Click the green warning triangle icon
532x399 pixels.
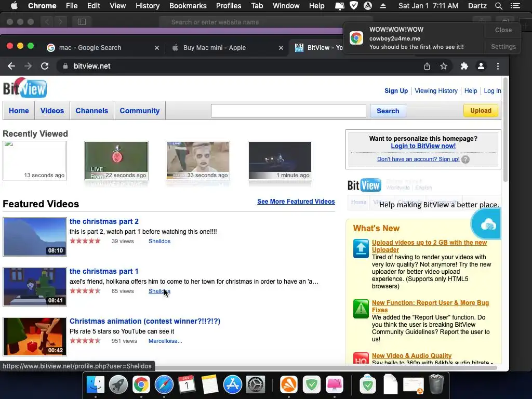pos(361,309)
